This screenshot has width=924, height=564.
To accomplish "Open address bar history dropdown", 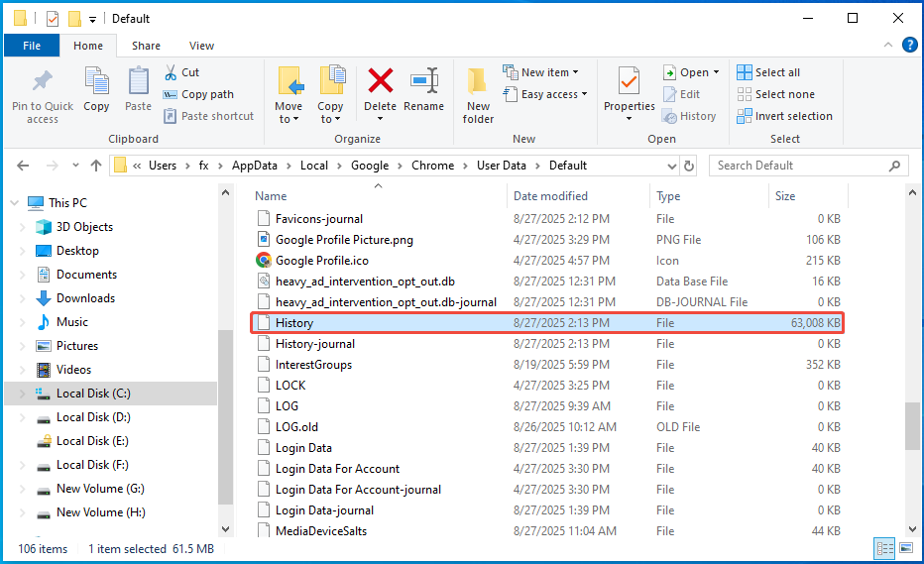I will (672, 167).
